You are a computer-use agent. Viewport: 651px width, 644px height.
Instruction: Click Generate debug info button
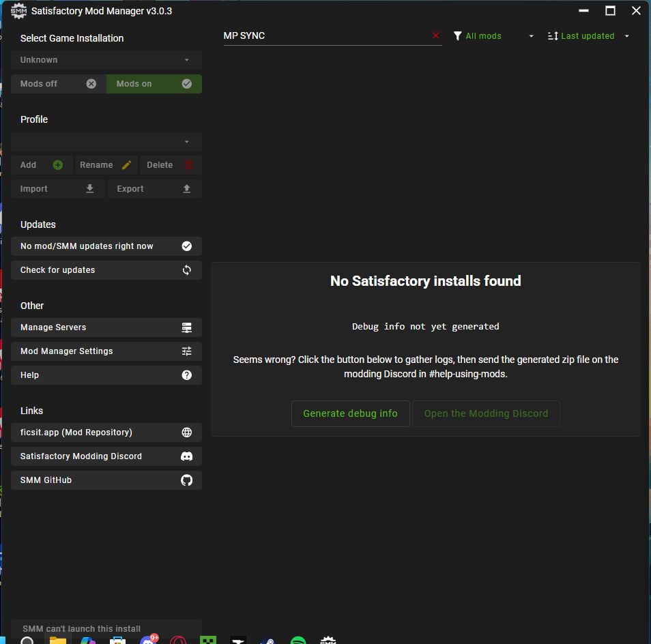[x=351, y=413]
